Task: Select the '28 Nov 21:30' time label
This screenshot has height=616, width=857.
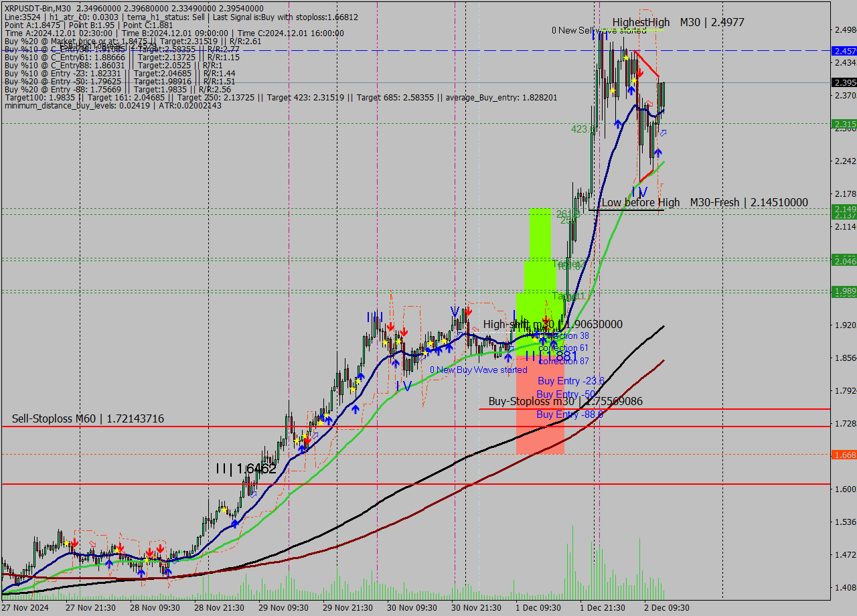Action: (x=219, y=608)
